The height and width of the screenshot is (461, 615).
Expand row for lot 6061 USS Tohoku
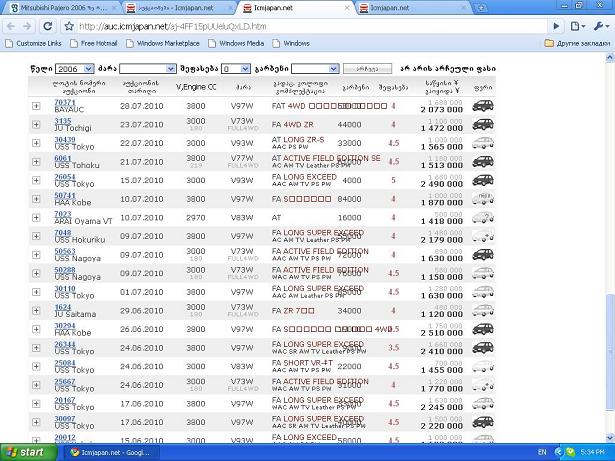[36, 162]
